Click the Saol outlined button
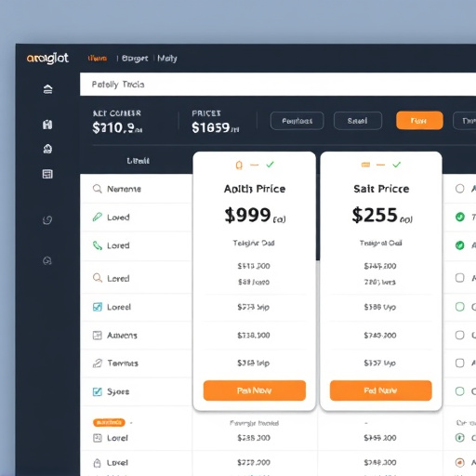Image resolution: width=476 pixels, height=476 pixels. pos(358,121)
